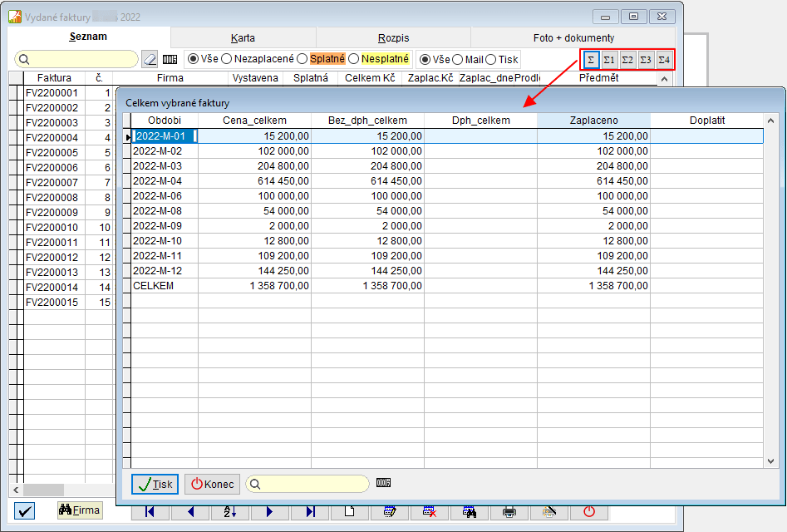Click the Obdobi column header
This screenshot has width=787, height=532.
point(165,121)
